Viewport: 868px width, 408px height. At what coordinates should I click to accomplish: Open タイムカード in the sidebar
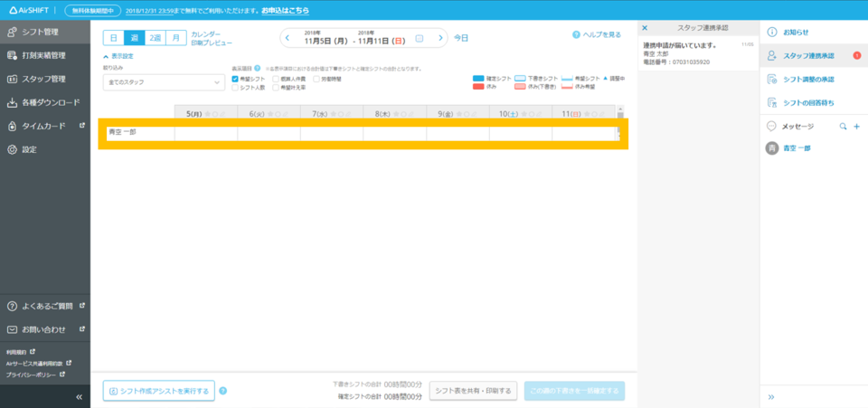tap(45, 126)
